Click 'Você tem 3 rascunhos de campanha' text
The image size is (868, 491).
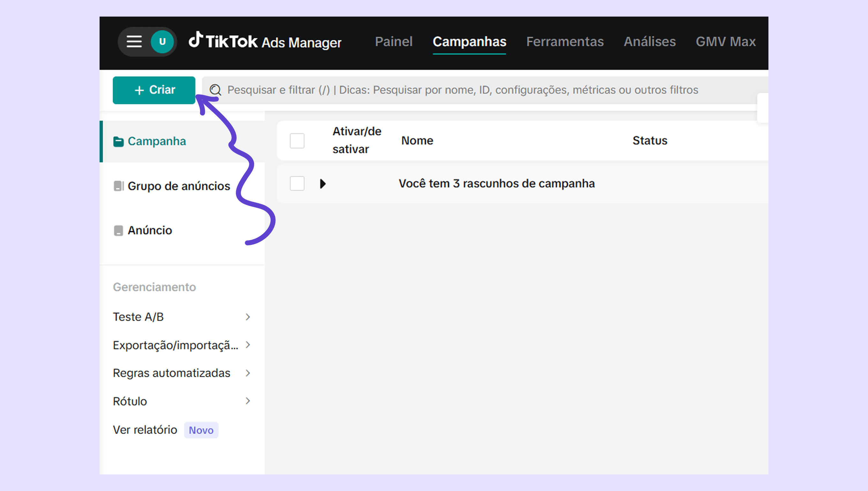(497, 183)
